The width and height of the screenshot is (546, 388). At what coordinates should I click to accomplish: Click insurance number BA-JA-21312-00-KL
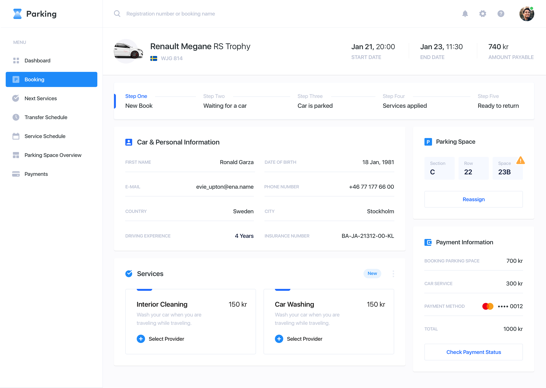tap(368, 236)
